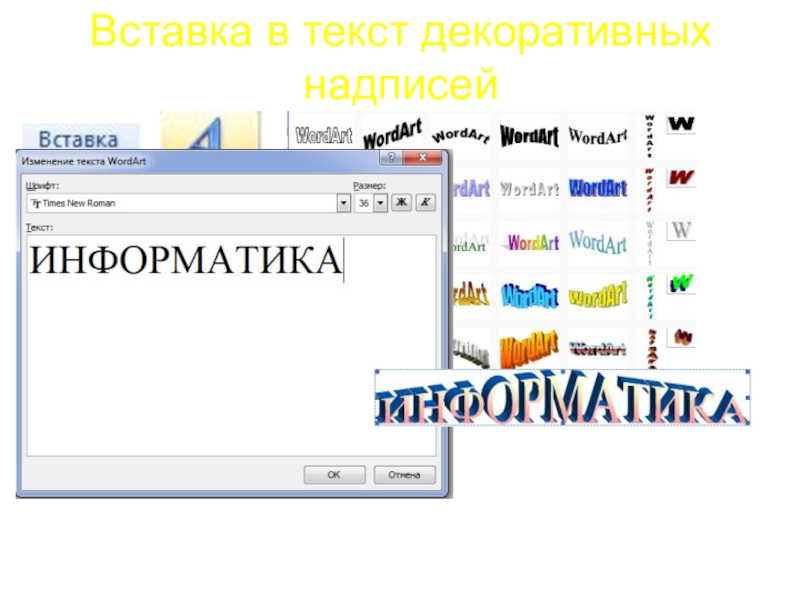Select the dark red W WordArt style
The image size is (800, 600).
pyautogui.click(x=681, y=178)
